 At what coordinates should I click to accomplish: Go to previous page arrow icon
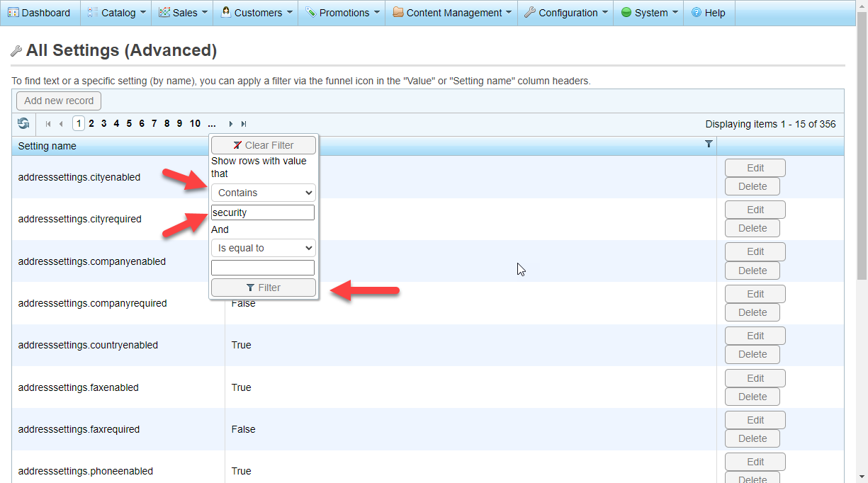click(61, 124)
